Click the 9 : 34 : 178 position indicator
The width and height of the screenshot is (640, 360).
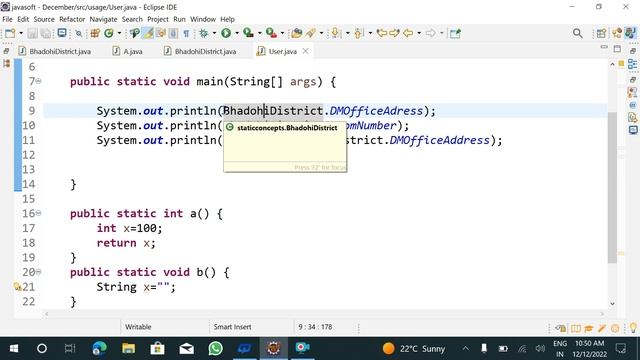315,327
